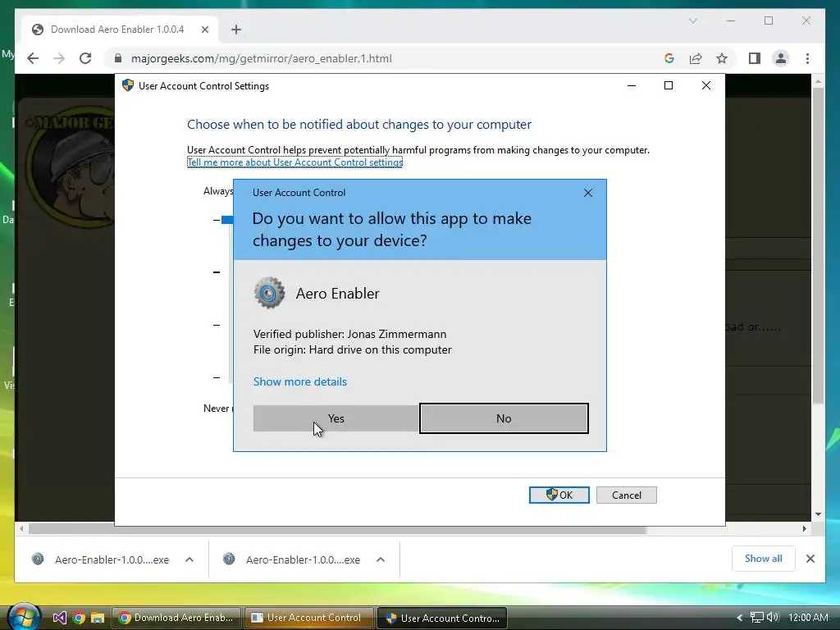This screenshot has height=630, width=840.
Task: Go back in Chrome
Action: click(x=33, y=58)
